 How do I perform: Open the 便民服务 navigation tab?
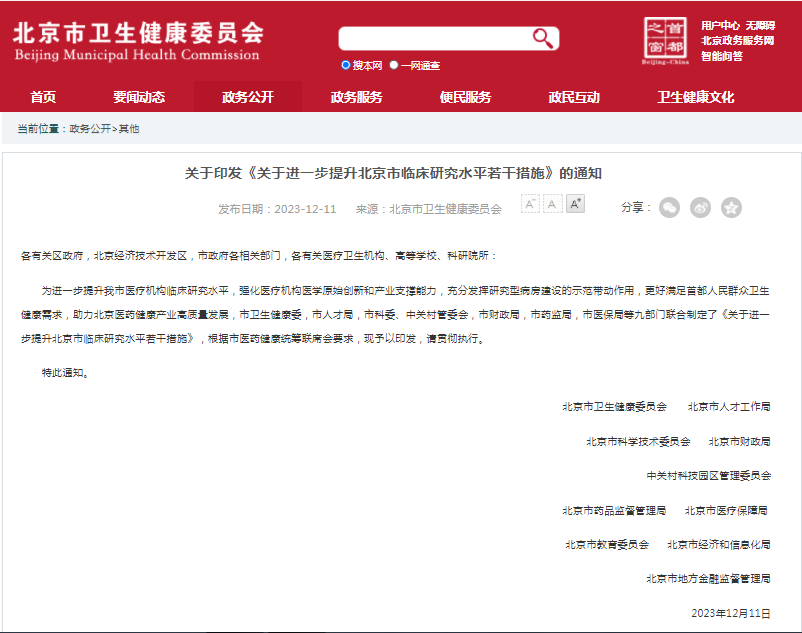pyautogui.click(x=465, y=97)
